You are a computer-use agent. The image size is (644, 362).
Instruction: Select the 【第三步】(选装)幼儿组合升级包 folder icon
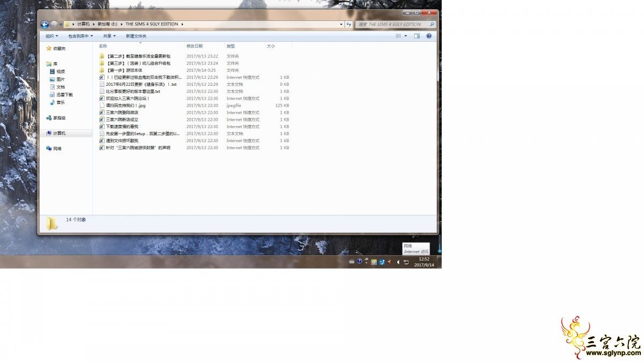pyautogui.click(x=102, y=63)
